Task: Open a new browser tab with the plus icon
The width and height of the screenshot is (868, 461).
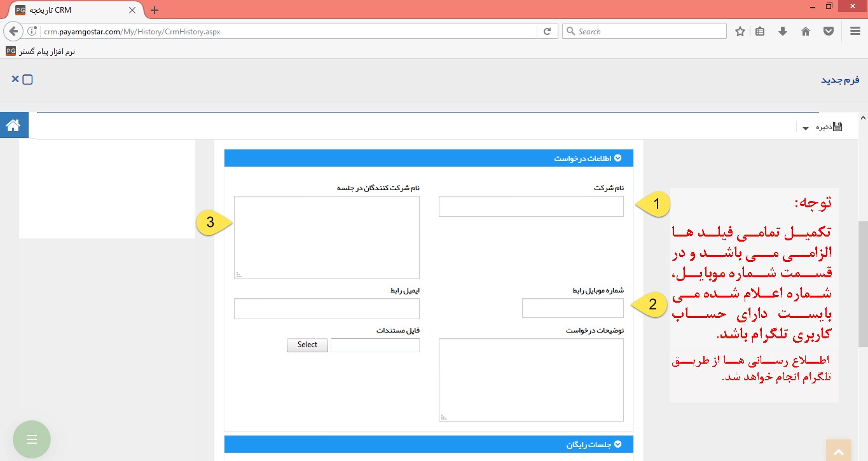Action: tap(154, 10)
